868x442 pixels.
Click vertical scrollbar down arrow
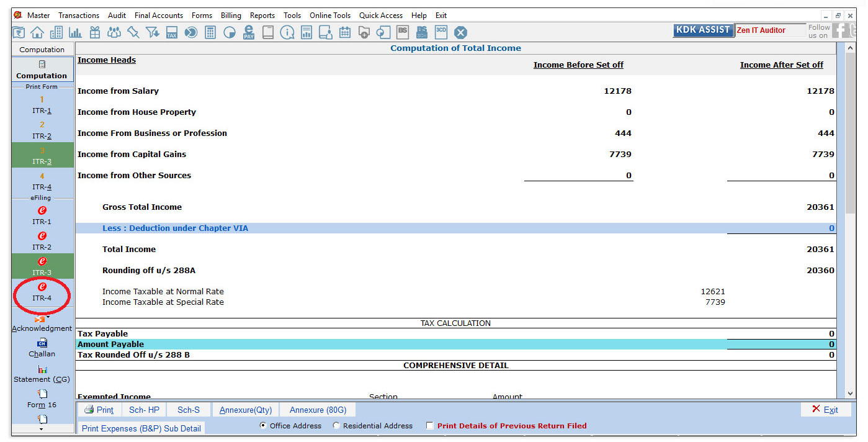tap(849, 393)
